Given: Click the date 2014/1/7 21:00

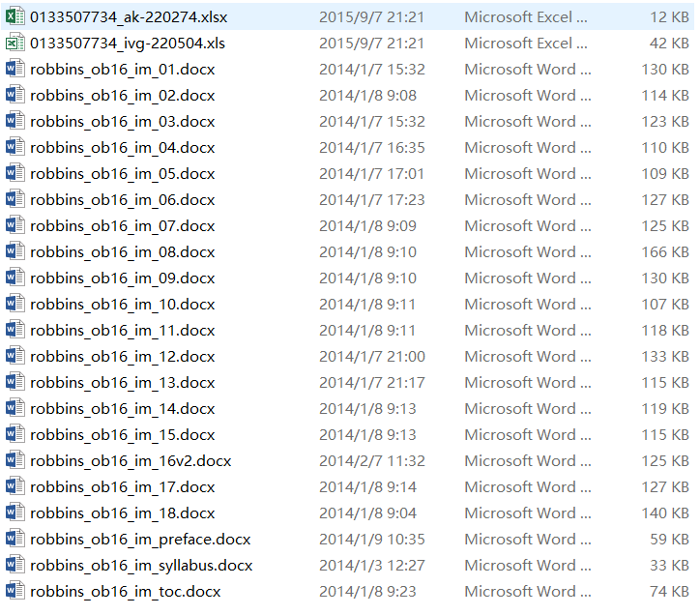Looking at the screenshot, I should click(x=372, y=357).
